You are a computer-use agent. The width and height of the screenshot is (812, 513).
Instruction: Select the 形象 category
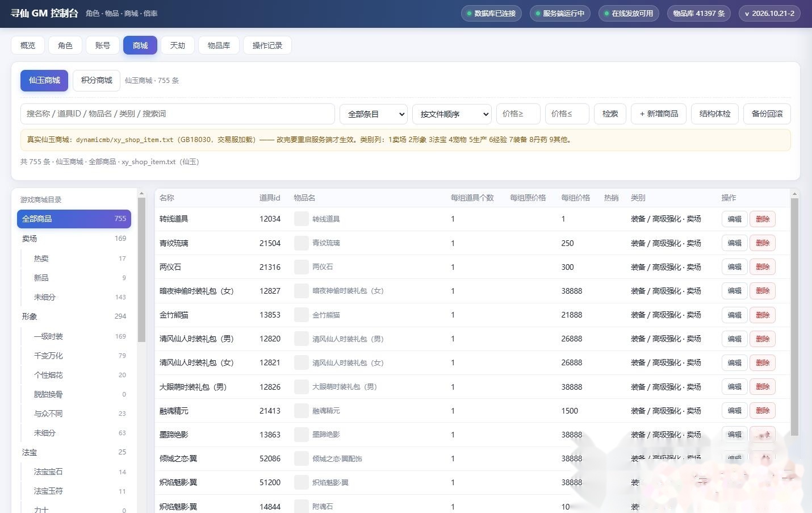pyautogui.click(x=74, y=316)
